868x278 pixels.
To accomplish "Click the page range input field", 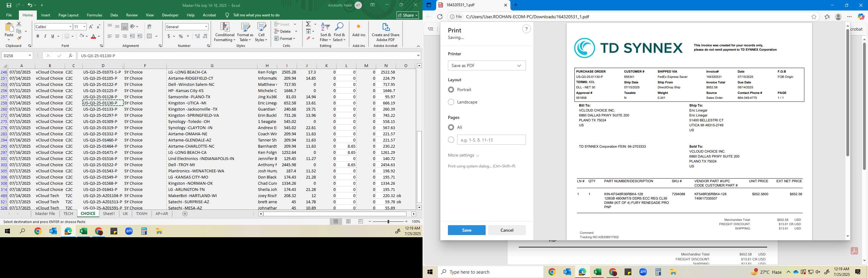I will (491, 140).
